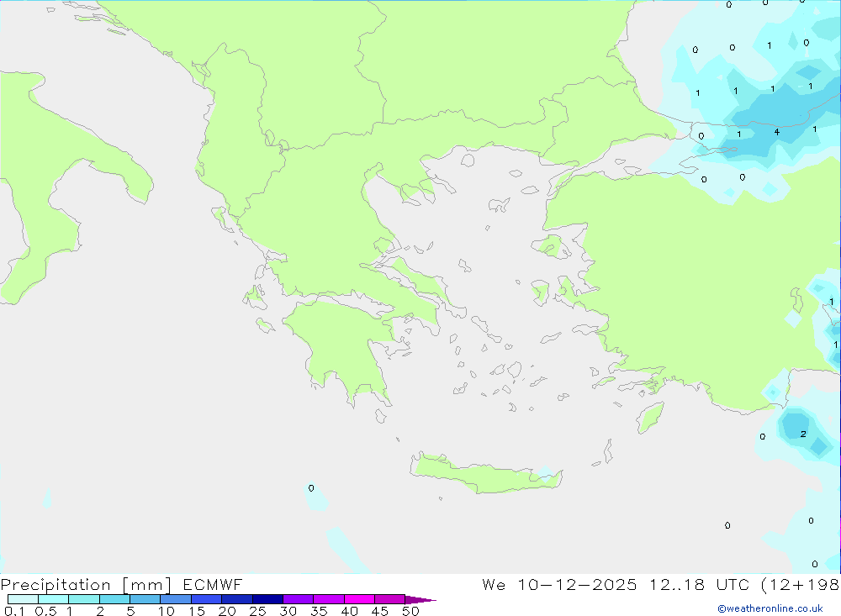Image resolution: width=841 pixels, height=616 pixels.
Task: Click the 45–50 mm legend color swatch
Action: click(x=389, y=599)
